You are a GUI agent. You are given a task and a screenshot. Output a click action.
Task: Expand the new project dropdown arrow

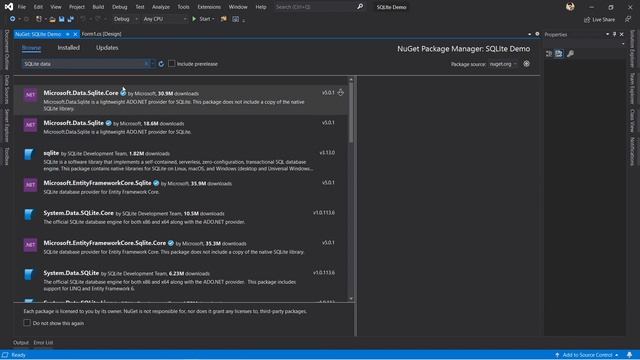click(45, 19)
